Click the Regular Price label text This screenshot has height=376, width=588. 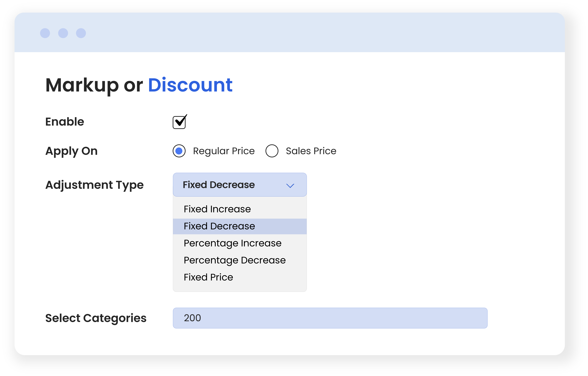224,151
